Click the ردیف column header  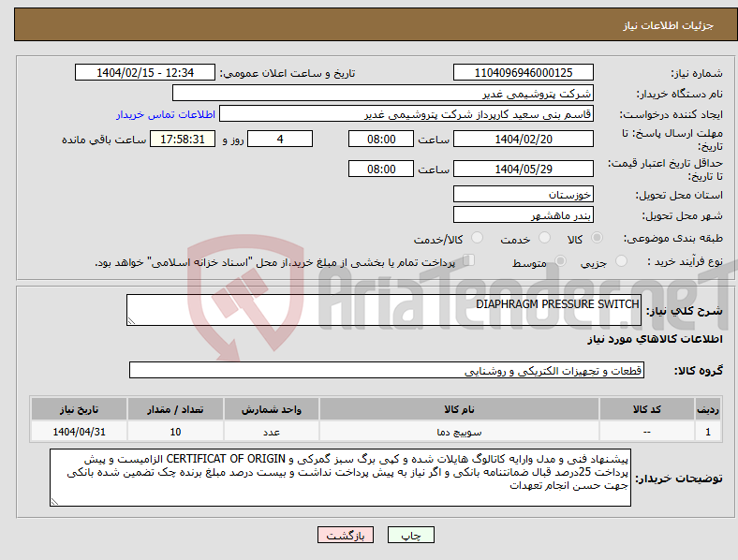[x=708, y=409]
